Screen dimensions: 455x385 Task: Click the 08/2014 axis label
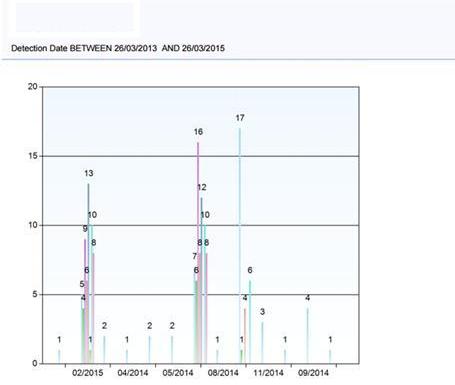223,373
